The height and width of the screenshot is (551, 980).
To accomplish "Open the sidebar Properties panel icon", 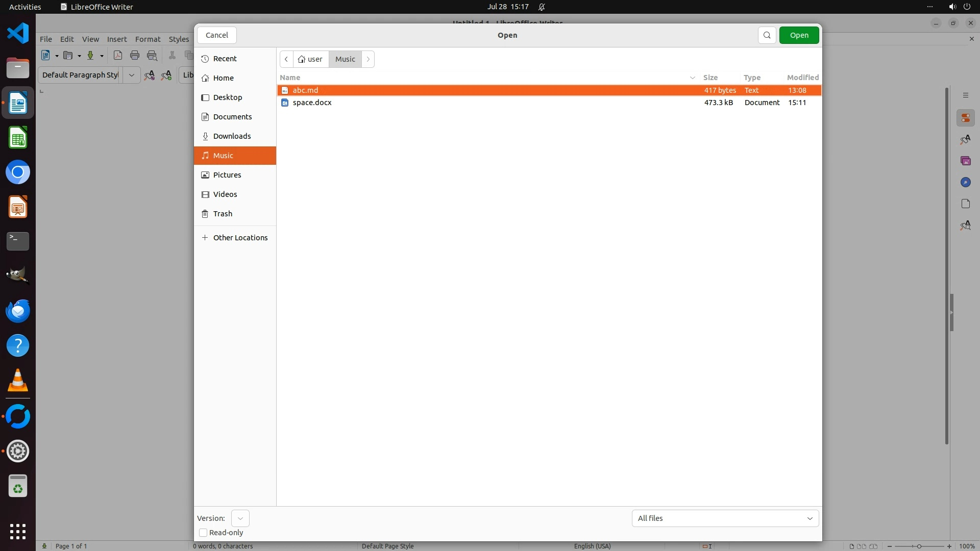I will 965,118.
